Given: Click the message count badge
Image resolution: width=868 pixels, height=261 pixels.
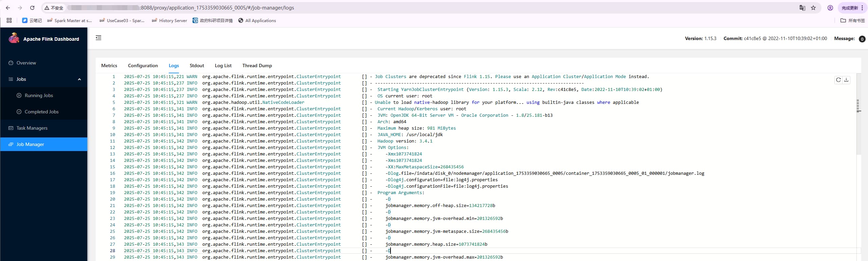Looking at the screenshot, I should (862, 39).
